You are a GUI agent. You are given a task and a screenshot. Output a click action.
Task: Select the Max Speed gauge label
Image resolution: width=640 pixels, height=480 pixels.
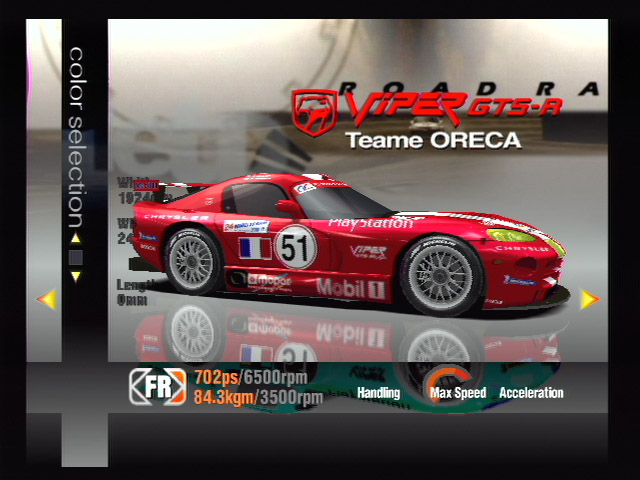(x=458, y=393)
